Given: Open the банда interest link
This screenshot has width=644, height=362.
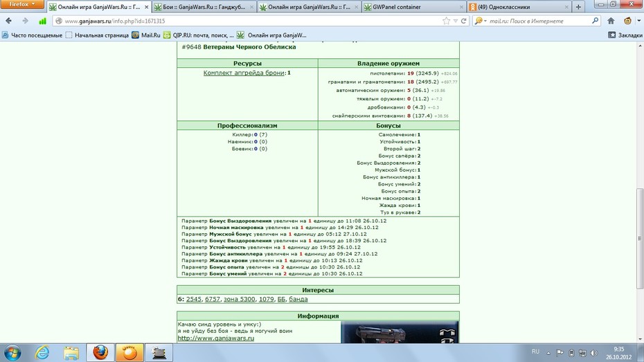Looking at the screenshot, I should (298, 299).
